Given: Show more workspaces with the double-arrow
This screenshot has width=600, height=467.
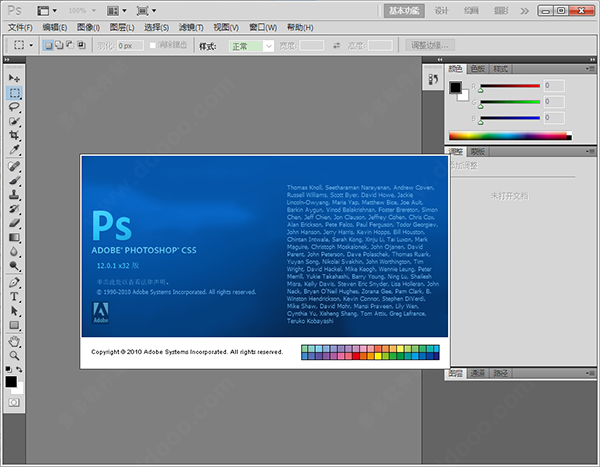Looking at the screenshot, I should pos(524,11).
